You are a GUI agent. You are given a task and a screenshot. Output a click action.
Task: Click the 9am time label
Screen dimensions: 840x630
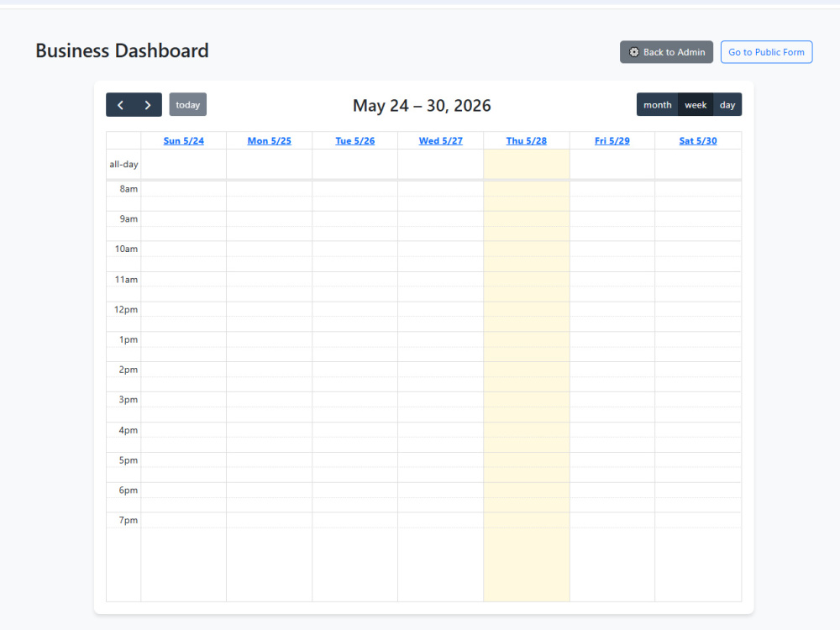point(129,219)
